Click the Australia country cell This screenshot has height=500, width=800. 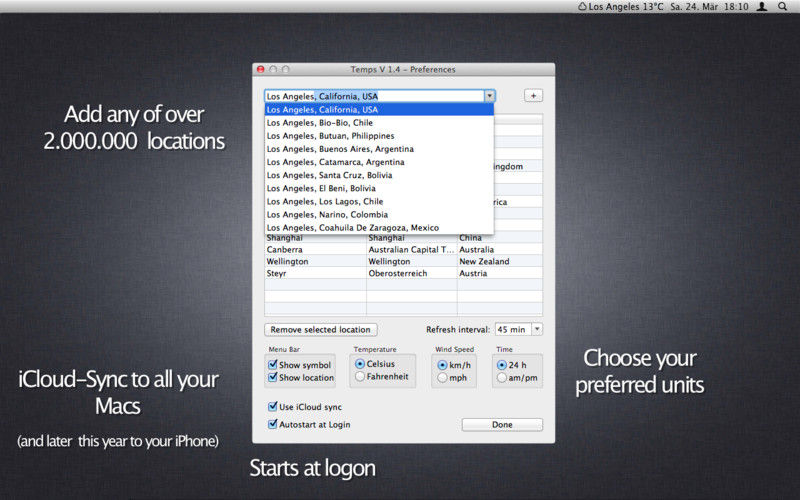[x=500, y=249]
